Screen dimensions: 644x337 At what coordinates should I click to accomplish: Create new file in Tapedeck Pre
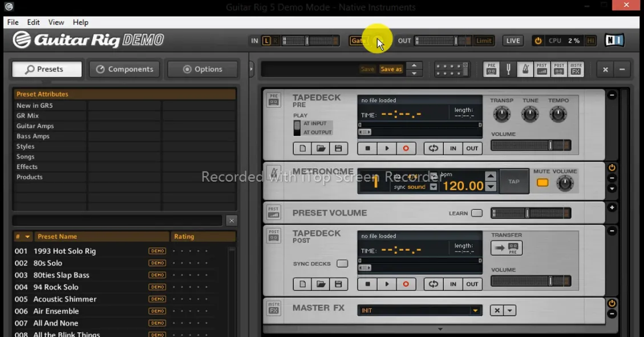coord(302,148)
